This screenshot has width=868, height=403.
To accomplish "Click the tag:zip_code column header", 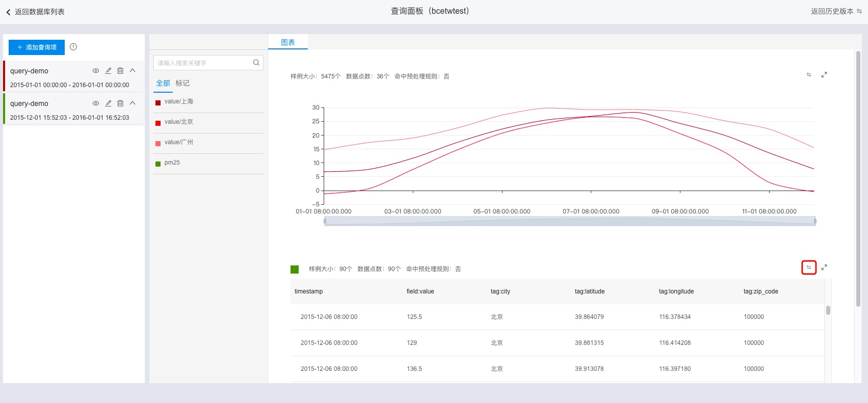I will [x=761, y=291].
